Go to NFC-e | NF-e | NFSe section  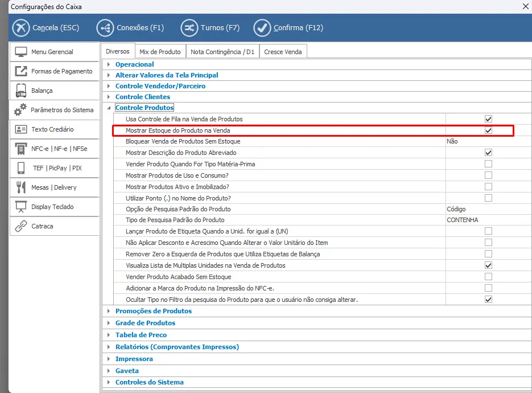pos(59,149)
